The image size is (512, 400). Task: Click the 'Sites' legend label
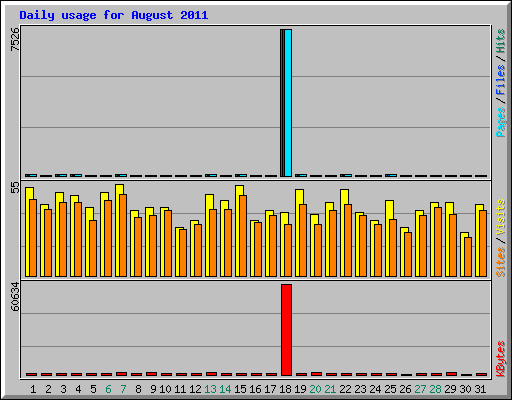tap(501, 262)
